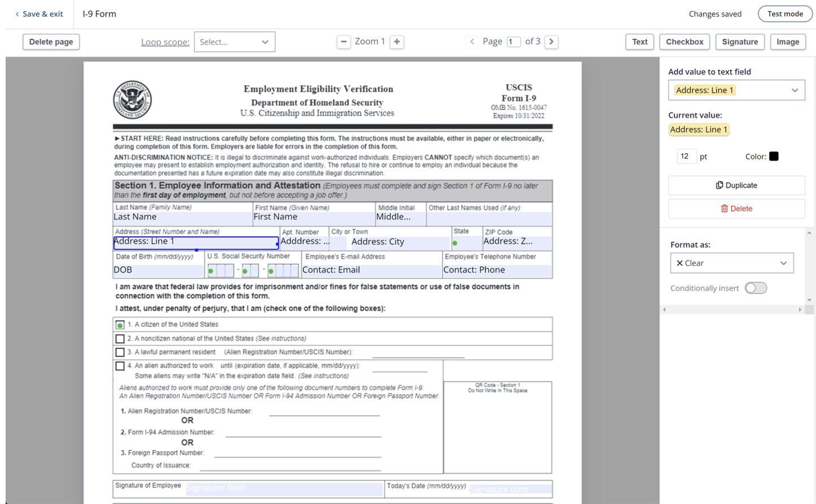The height and width of the screenshot is (504, 816).
Task: Delete the selected field
Action: [736, 209]
